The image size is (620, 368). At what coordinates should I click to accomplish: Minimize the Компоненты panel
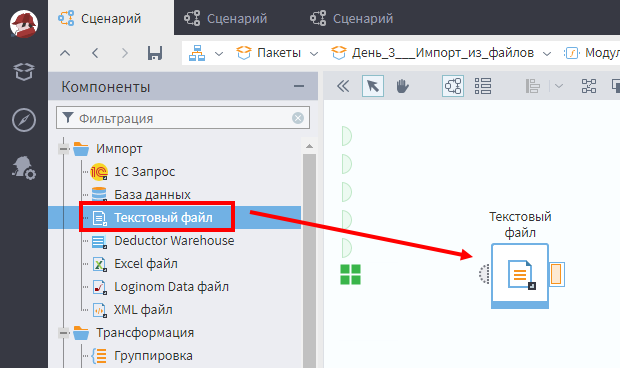[299, 86]
